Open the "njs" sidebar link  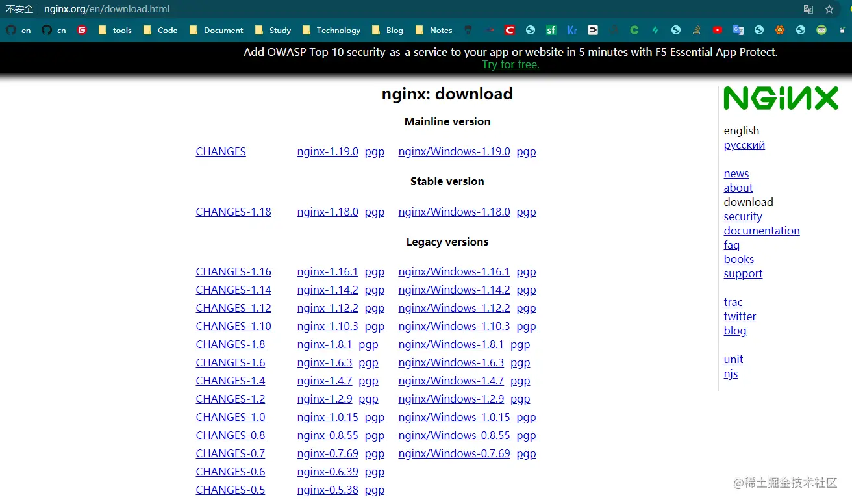[x=731, y=373]
